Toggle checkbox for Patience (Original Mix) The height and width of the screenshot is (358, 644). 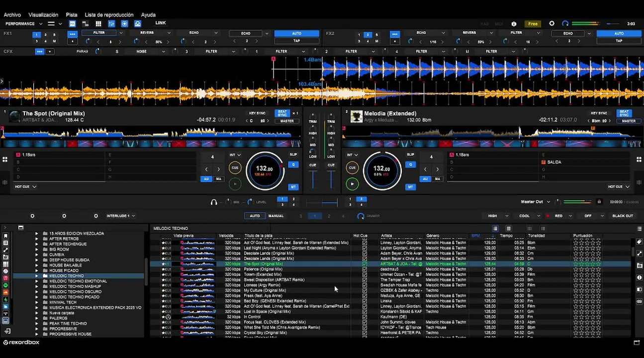365,269
